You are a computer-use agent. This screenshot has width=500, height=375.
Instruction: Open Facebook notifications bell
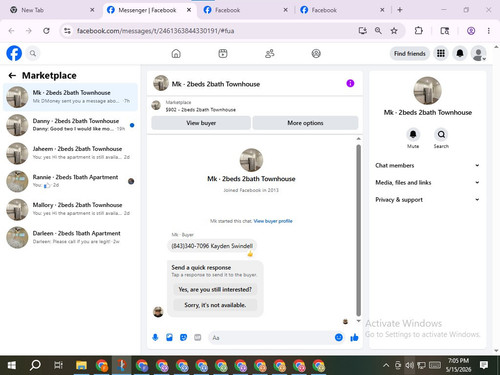click(x=460, y=53)
